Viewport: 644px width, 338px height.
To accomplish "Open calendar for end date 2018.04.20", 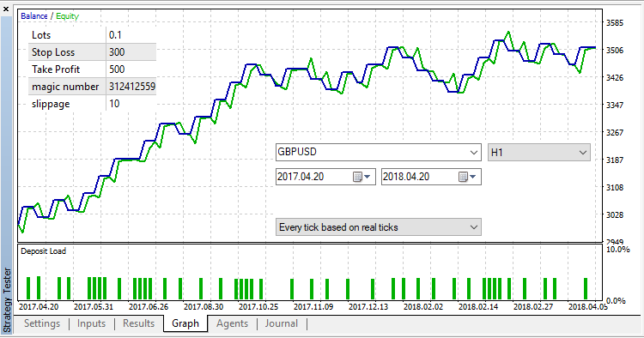I will (x=467, y=177).
